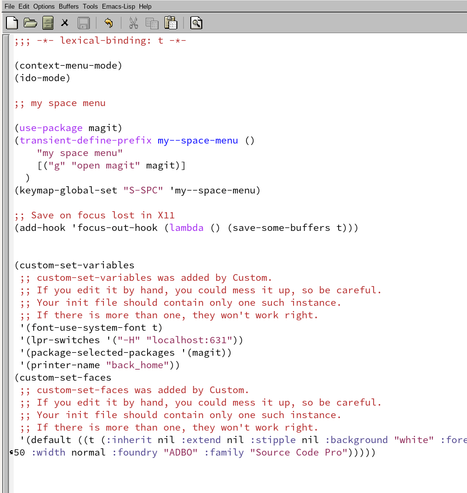Click the 'Save on focus lost in X11' comment
The width and height of the screenshot is (467, 493).
click(x=94, y=215)
